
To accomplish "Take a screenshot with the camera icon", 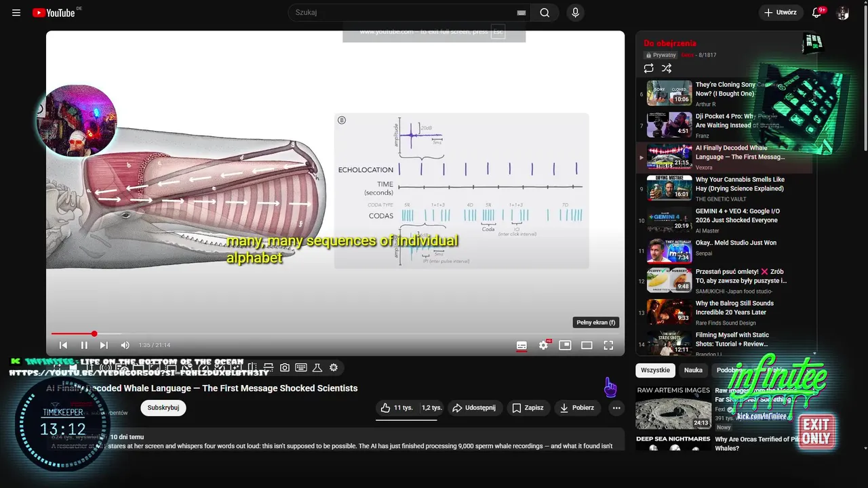I will (285, 367).
